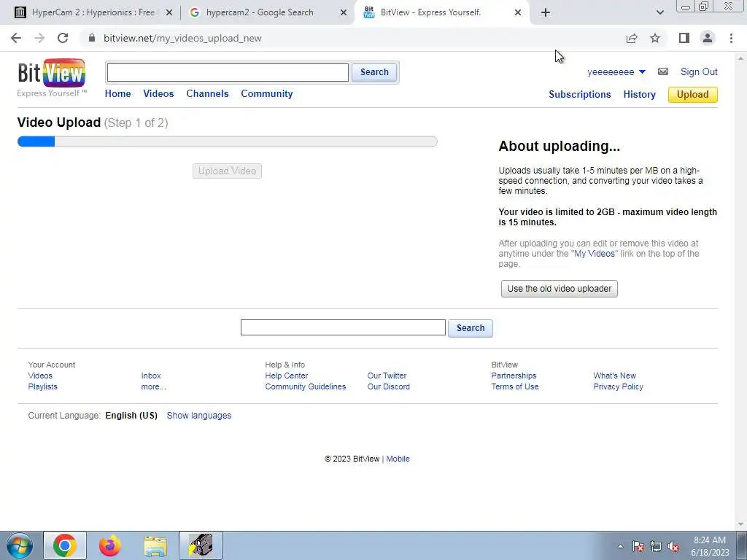Click the taskbar clock showing 8:24 AM
The height and width of the screenshot is (560, 747).
[710, 545]
